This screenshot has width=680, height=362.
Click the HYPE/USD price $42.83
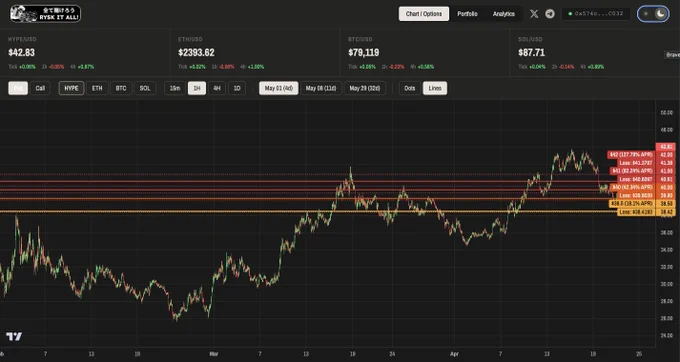(x=21, y=52)
